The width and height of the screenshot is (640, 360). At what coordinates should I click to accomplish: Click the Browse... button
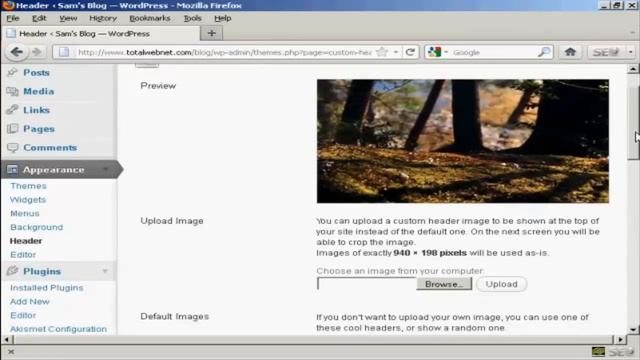[x=444, y=284]
